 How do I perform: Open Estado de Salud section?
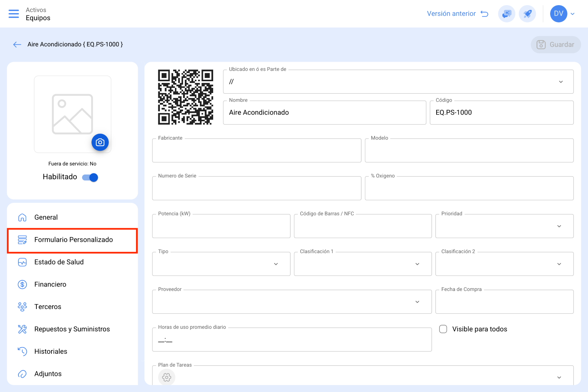tap(72, 262)
